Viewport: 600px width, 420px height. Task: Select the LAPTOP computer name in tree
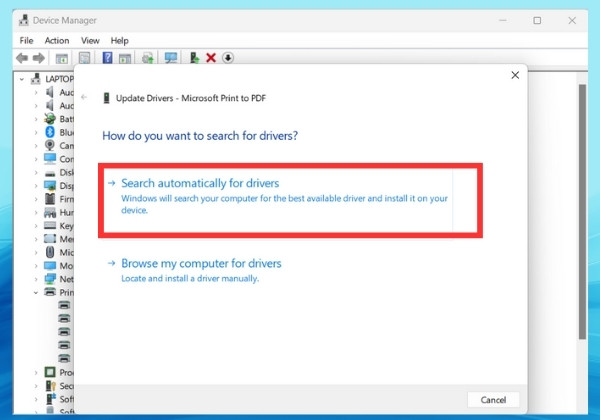[59, 79]
